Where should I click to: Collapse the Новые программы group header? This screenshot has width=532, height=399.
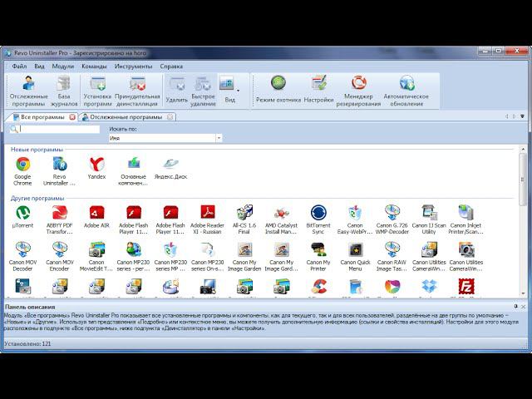click(37, 150)
